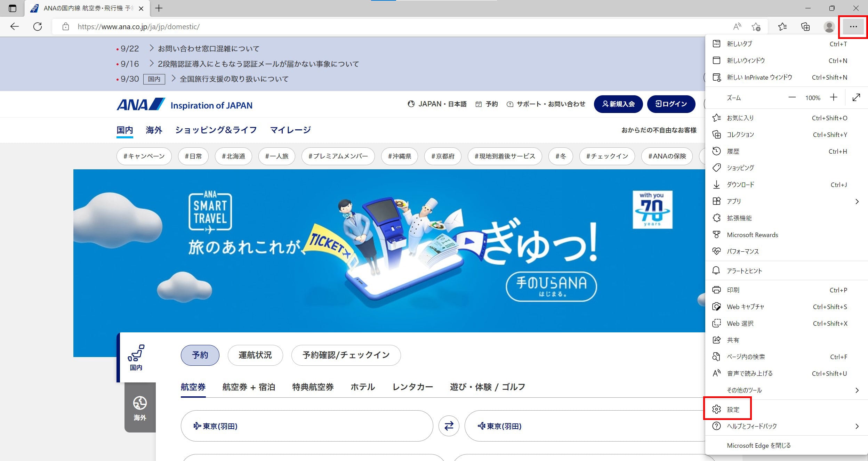Open お気に入り from menu
This screenshot has height=461, width=868.
(787, 118)
